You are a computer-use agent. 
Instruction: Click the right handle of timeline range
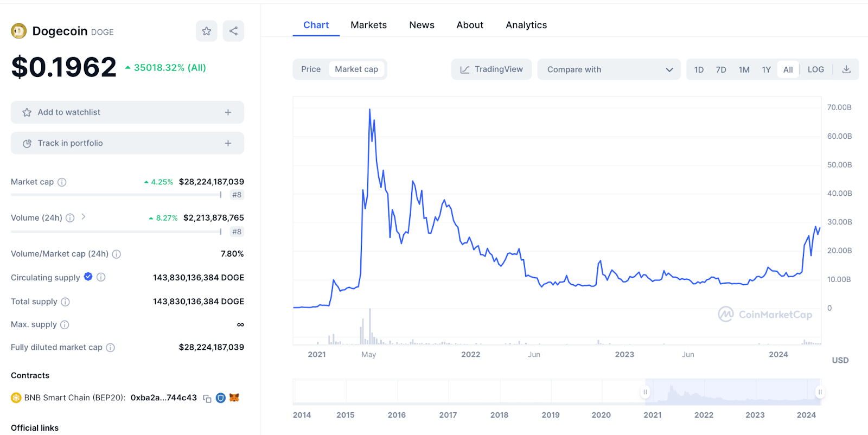[820, 392]
